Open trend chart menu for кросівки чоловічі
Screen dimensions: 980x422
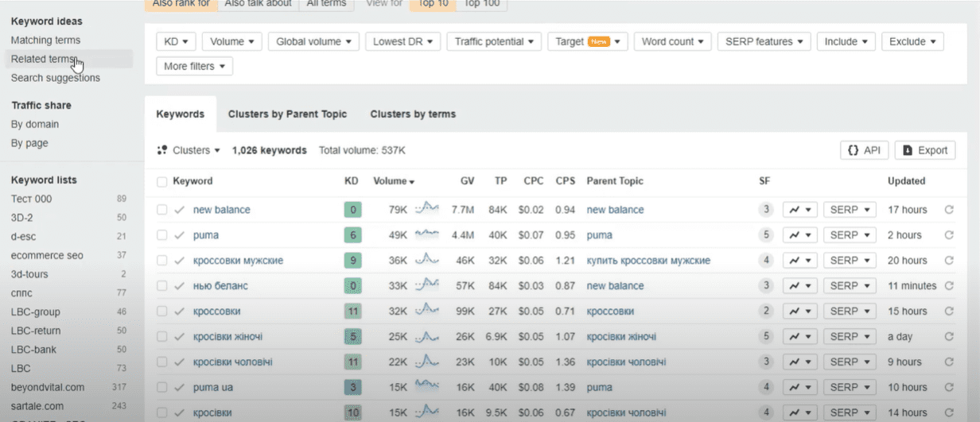pyautogui.click(x=800, y=362)
